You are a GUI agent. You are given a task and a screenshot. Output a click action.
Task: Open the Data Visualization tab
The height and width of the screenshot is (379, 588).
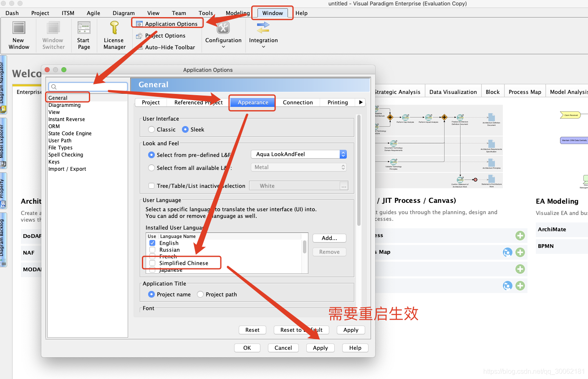453,92
